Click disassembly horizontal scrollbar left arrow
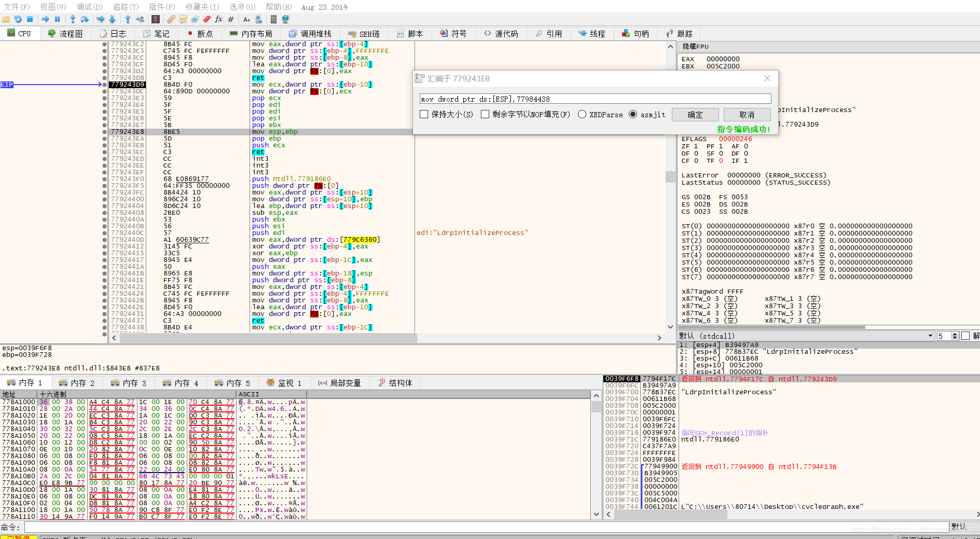Viewport: 980px width, 539px height. pyautogui.click(x=114, y=338)
